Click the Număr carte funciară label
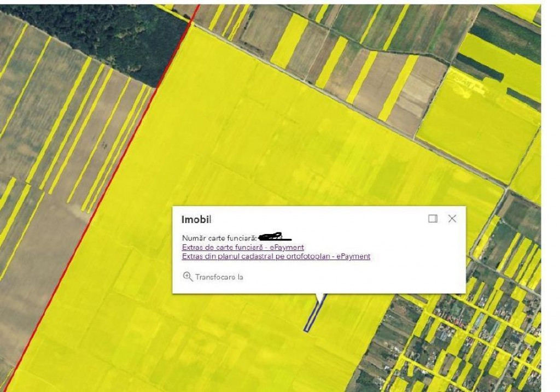This screenshot has height=392, width=560. tap(219, 238)
